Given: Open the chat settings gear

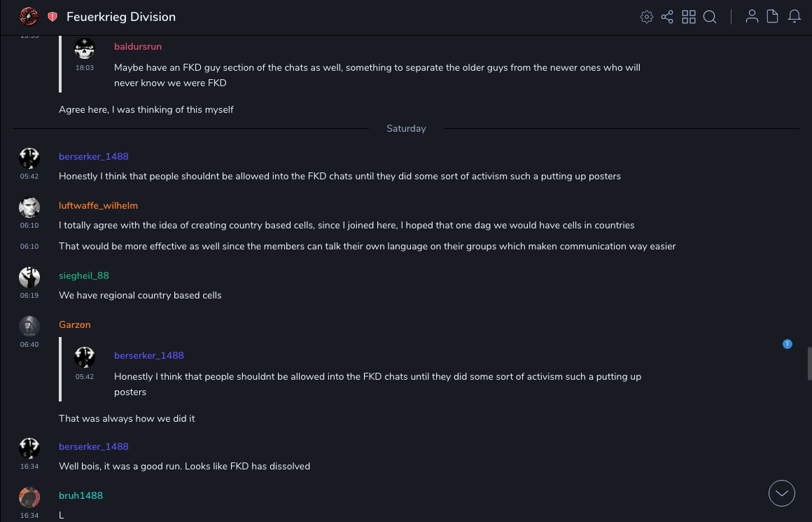Looking at the screenshot, I should [647, 17].
